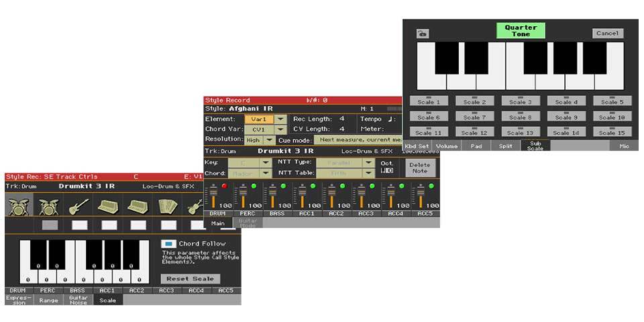Click the first drum kit track icon
The width and height of the screenshot is (644, 322).
coord(18,207)
